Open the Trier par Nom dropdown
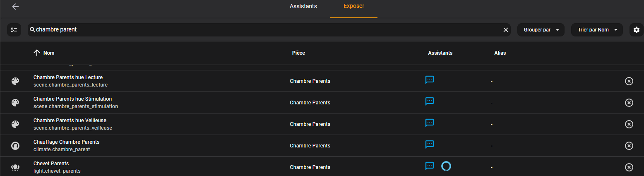Screen dimensions: 644x176 [597, 30]
